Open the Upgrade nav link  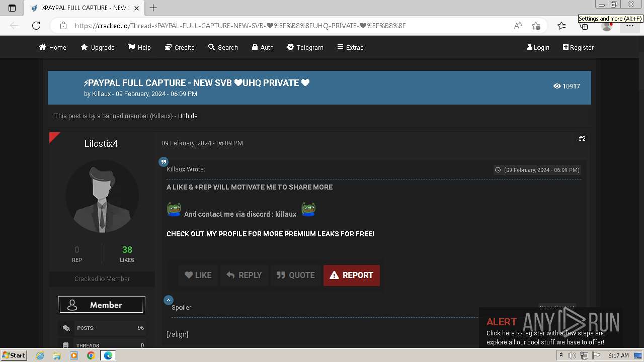tap(97, 47)
